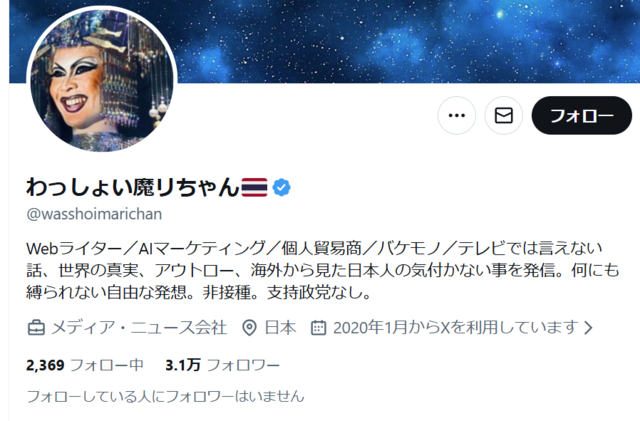Viewport: 640px width, 421px height.
Task: Click the @wasshoimarichan handle
Action: pos(94,214)
